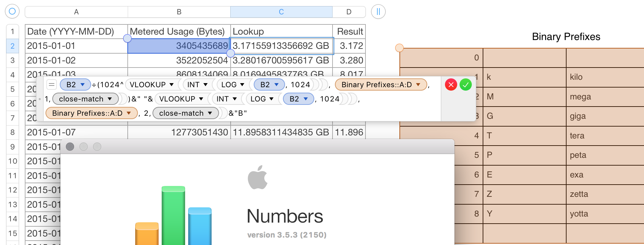Screen dimensions: 644x245
Task: Click the "zetta" cell in Binary Prefixes
Action: (605, 194)
